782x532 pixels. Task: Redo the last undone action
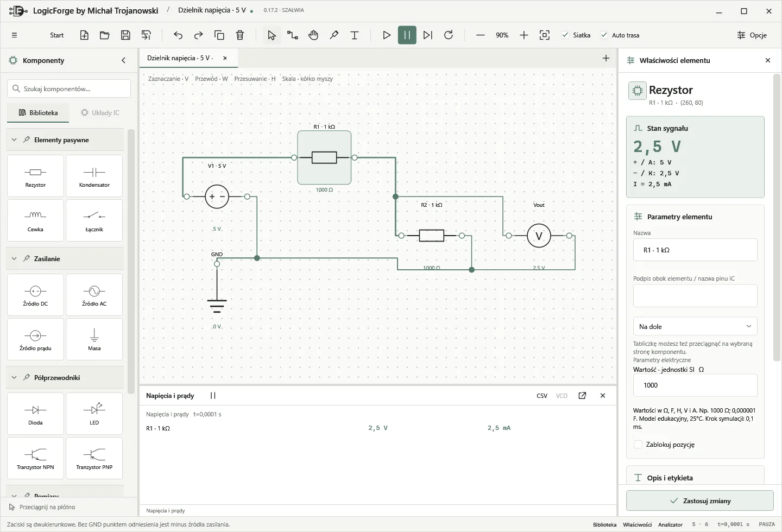tap(199, 35)
